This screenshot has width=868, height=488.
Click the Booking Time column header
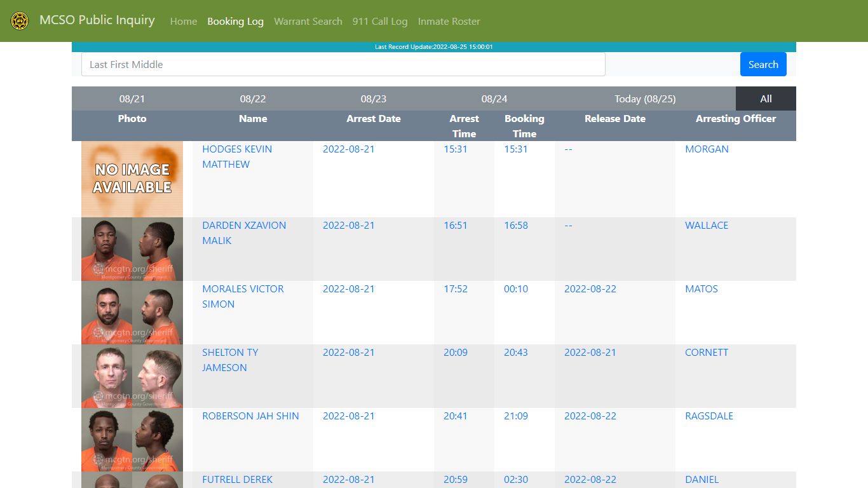(524, 126)
